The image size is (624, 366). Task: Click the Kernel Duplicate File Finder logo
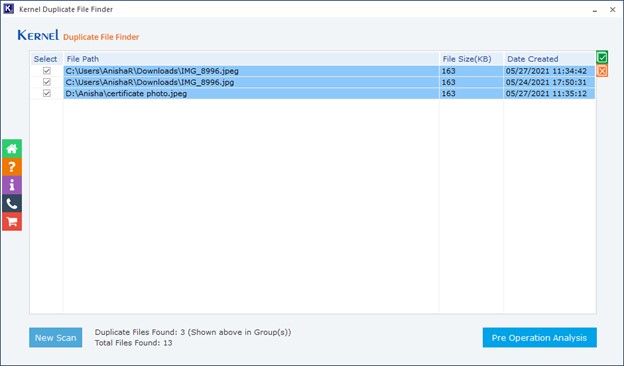pos(78,35)
